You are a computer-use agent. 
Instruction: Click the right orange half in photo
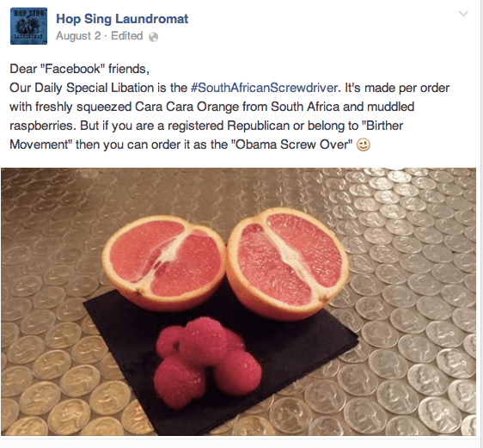click(x=288, y=262)
